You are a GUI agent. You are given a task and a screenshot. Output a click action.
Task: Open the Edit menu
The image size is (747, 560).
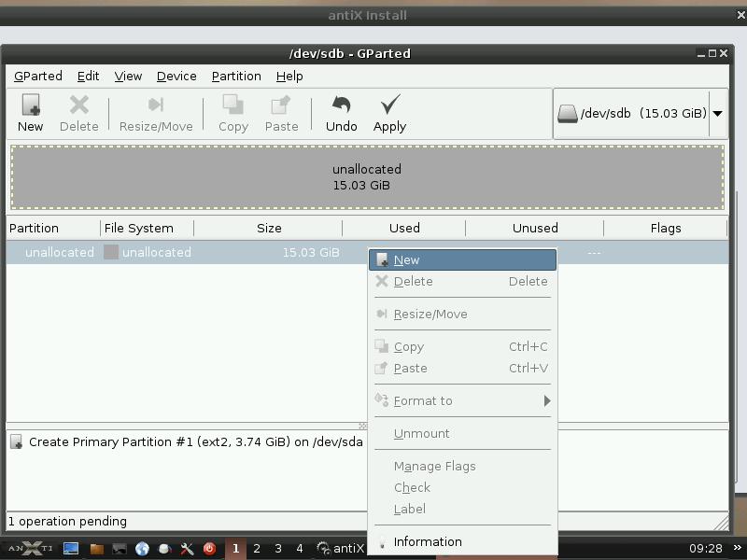coord(88,77)
